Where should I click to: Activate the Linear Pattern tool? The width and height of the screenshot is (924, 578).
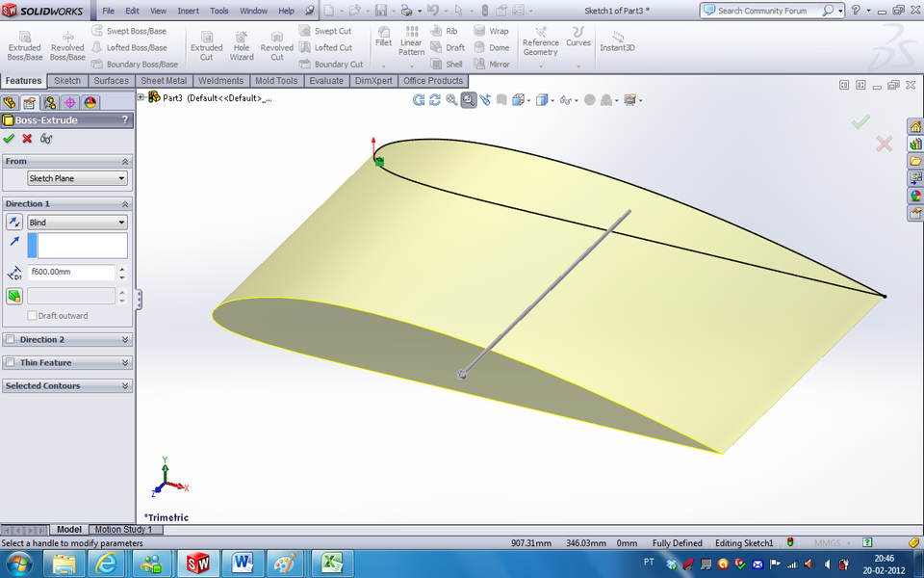click(x=411, y=43)
